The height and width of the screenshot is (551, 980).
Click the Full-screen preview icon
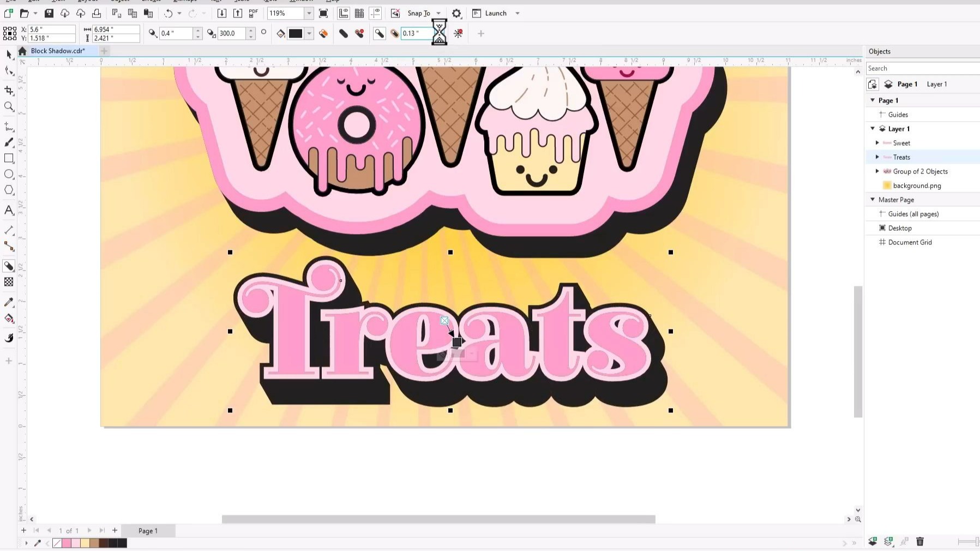(323, 13)
